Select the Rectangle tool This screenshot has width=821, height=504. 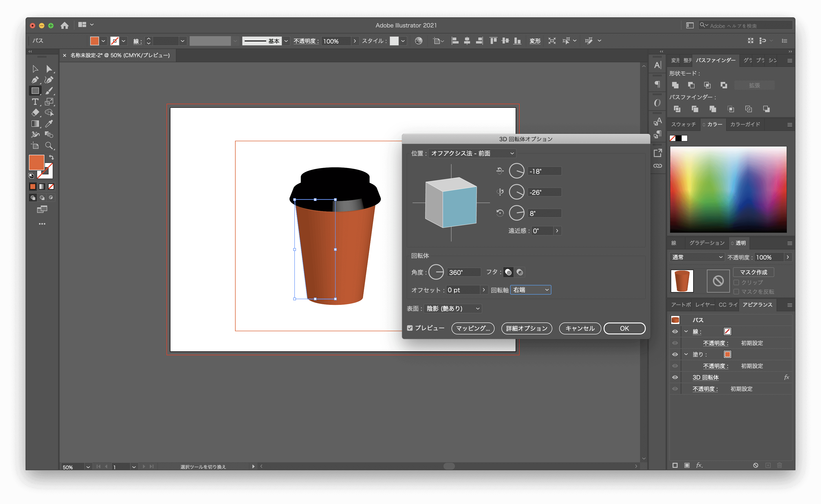click(x=35, y=91)
